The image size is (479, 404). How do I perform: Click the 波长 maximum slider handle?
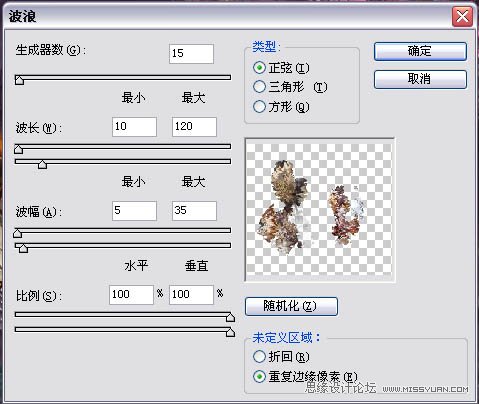point(42,164)
